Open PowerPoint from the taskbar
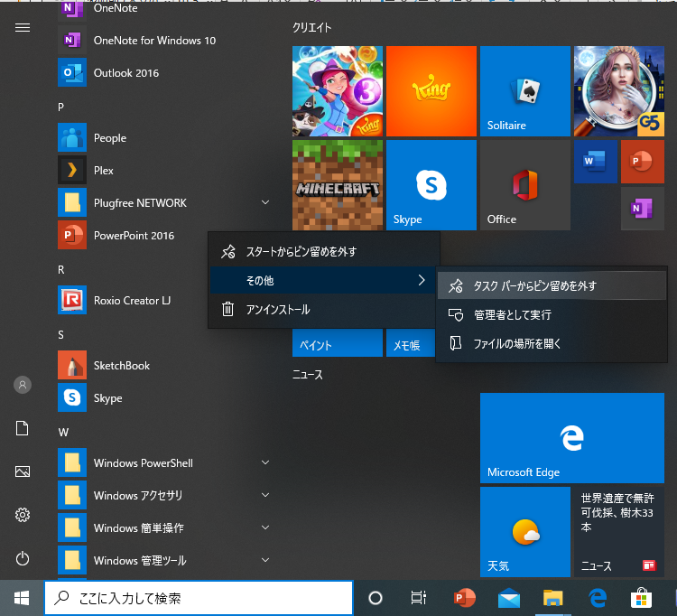The height and width of the screenshot is (616, 677). pyautogui.click(x=465, y=598)
